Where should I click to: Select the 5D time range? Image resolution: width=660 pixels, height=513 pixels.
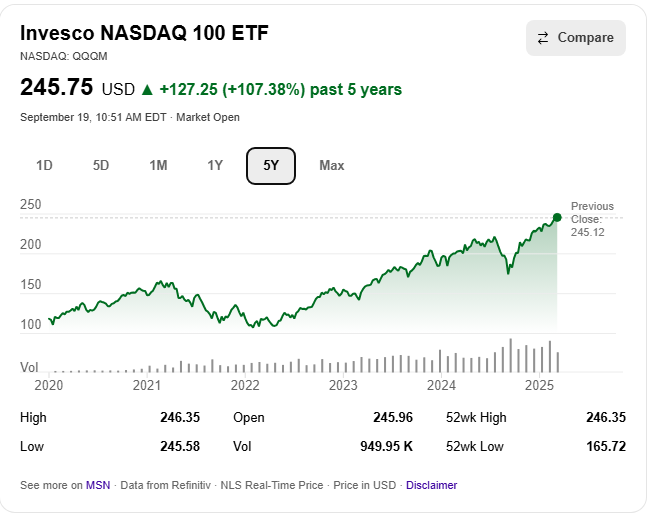point(101,165)
